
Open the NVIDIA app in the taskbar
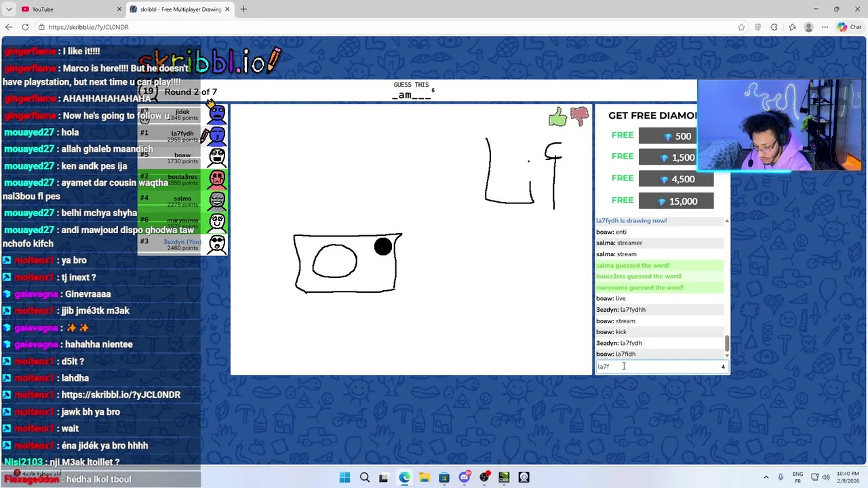pos(504,477)
